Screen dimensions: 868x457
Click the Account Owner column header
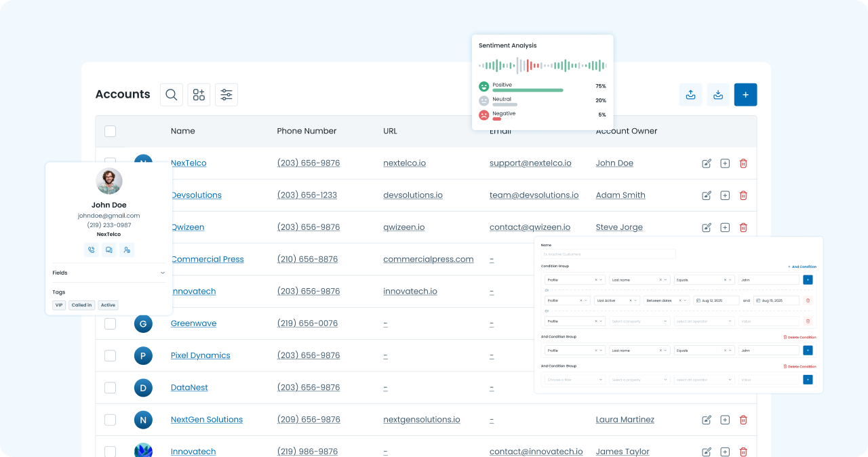626,132
